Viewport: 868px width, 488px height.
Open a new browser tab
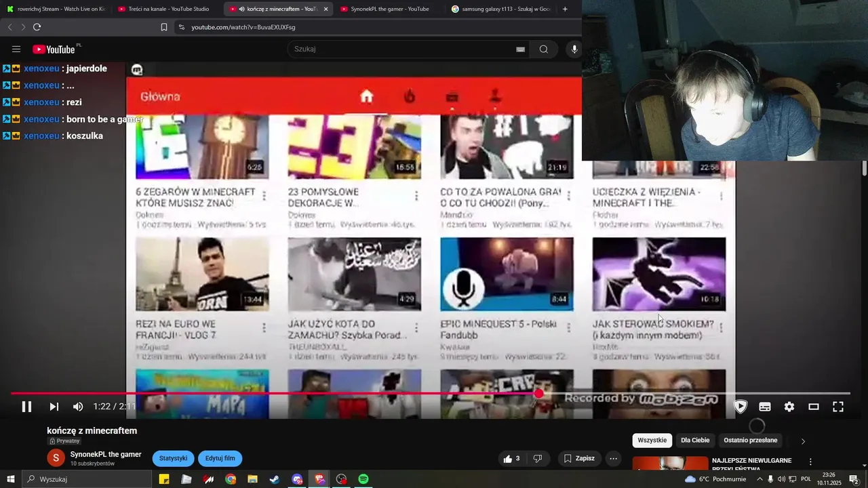[565, 9]
